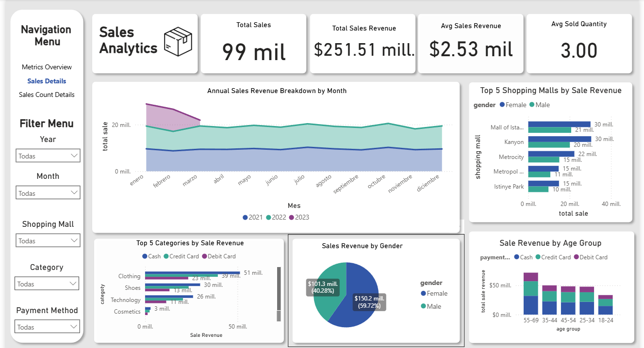The image size is (644, 348).
Task: Toggle 2023 legend in monthly chart
Action: [x=298, y=217]
